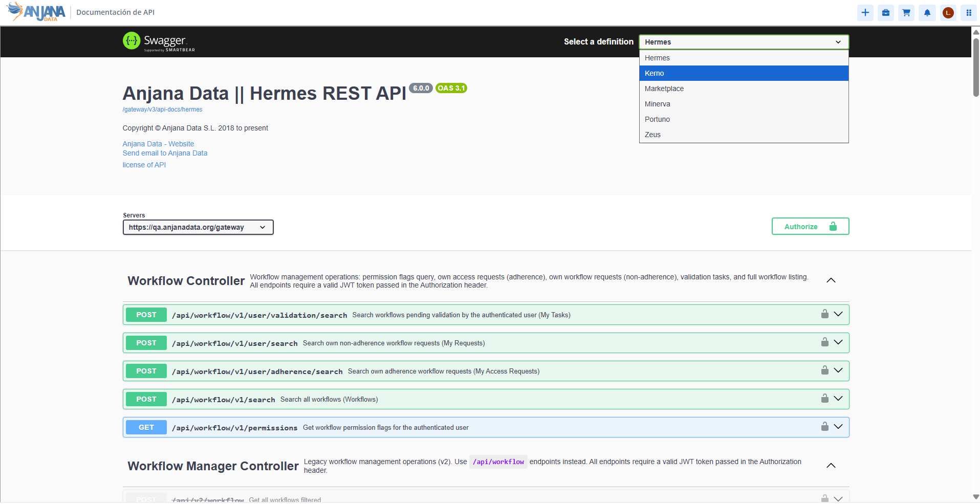This screenshot has height=504, width=980.
Task: Click the /api/workflow inline code text
Action: coord(498,462)
